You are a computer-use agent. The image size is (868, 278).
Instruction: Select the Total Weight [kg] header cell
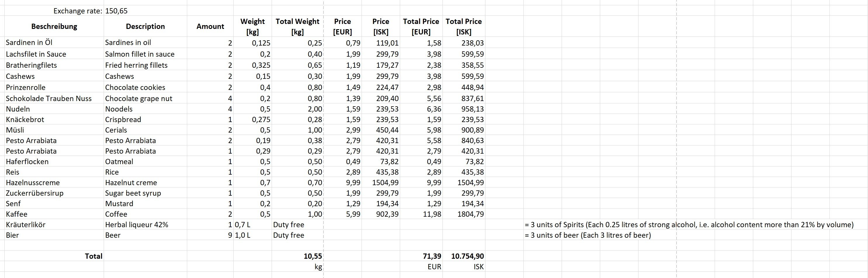pos(297,26)
